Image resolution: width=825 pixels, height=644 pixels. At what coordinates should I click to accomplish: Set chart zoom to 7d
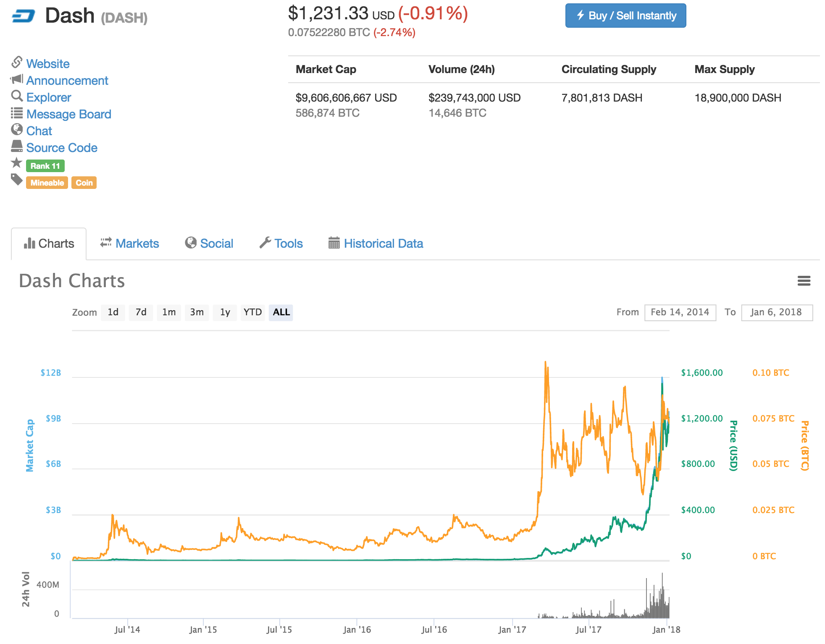point(141,312)
